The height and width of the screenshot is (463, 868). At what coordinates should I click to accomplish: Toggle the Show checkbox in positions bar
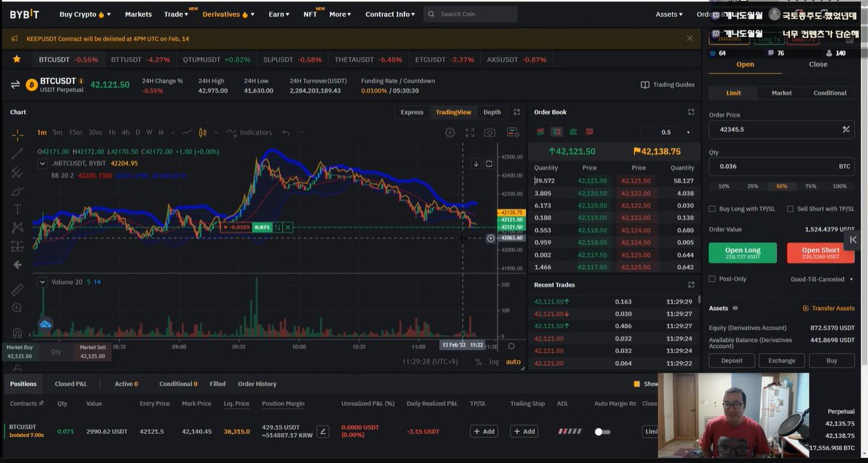(637, 384)
